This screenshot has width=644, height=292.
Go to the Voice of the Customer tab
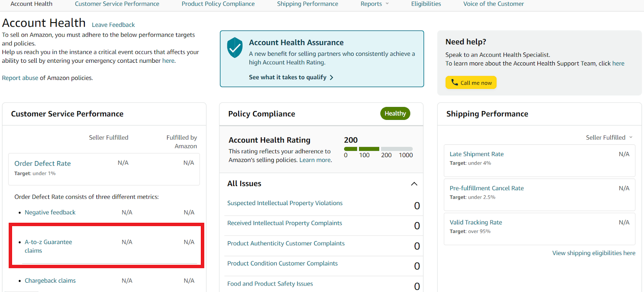pyautogui.click(x=493, y=4)
